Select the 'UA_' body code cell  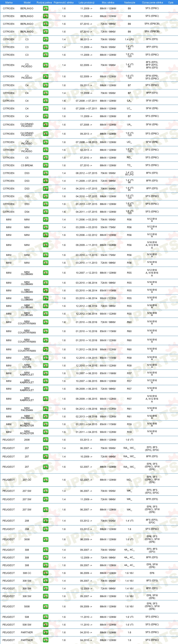point(129,124)
